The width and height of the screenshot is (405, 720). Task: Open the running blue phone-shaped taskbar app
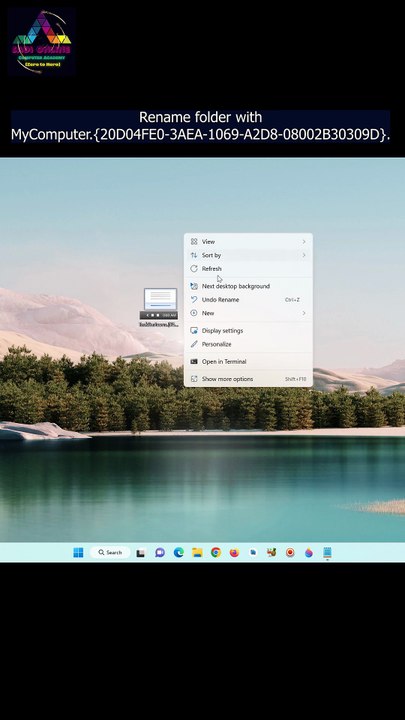pos(327,552)
